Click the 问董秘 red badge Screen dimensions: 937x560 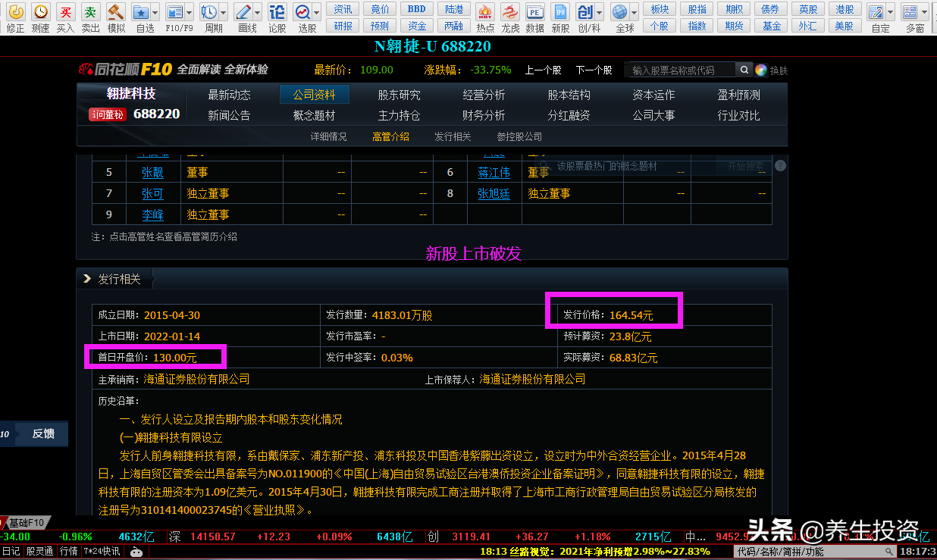point(106,114)
